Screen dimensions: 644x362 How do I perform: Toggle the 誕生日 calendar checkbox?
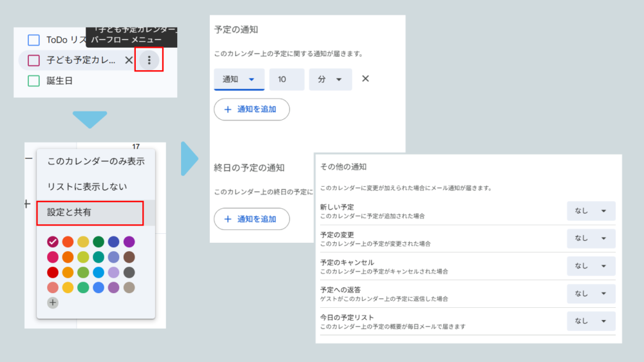pyautogui.click(x=33, y=81)
